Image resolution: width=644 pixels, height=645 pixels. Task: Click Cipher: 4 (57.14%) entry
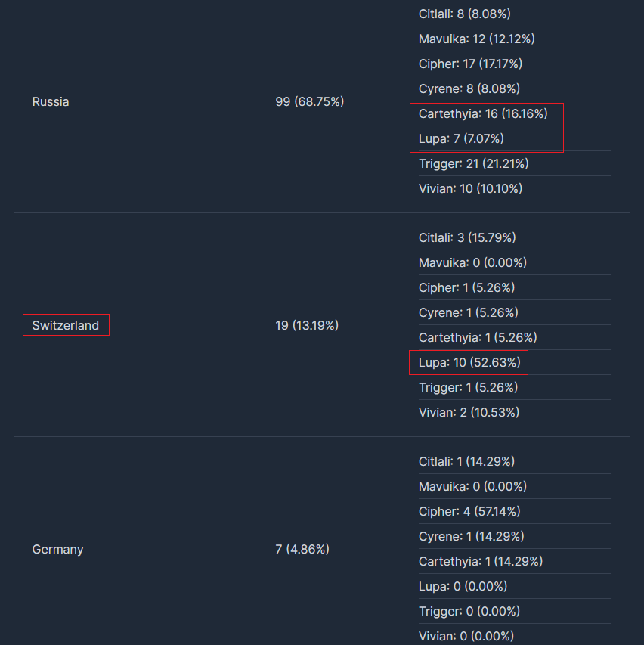(469, 511)
